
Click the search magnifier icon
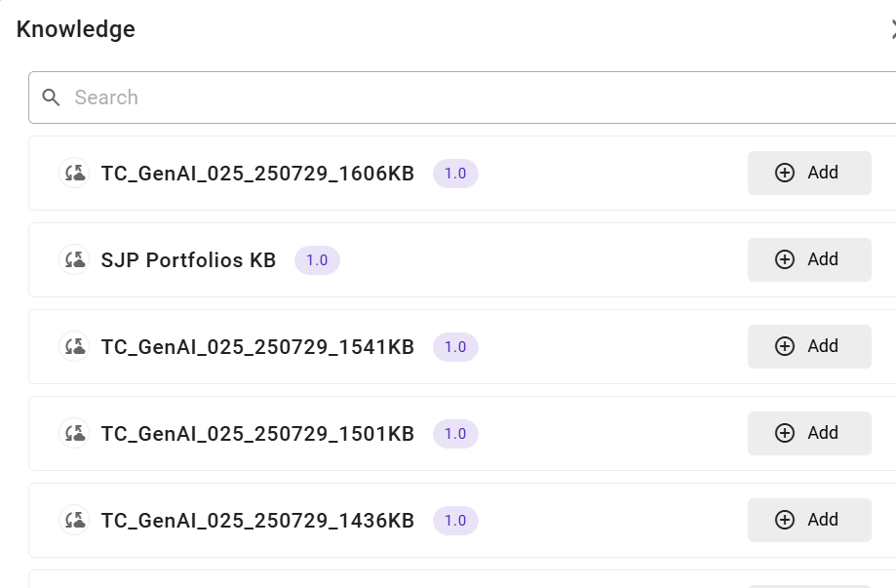pyautogui.click(x=52, y=98)
